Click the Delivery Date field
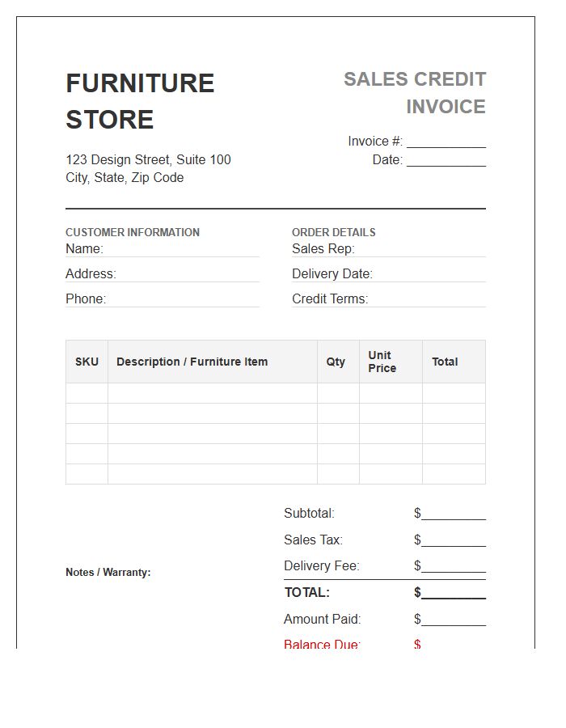 (x=389, y=274)
